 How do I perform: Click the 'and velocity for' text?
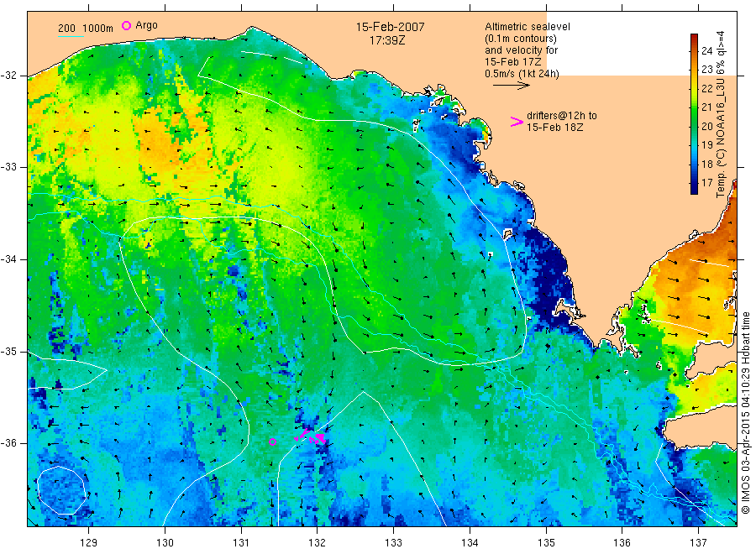521,50
